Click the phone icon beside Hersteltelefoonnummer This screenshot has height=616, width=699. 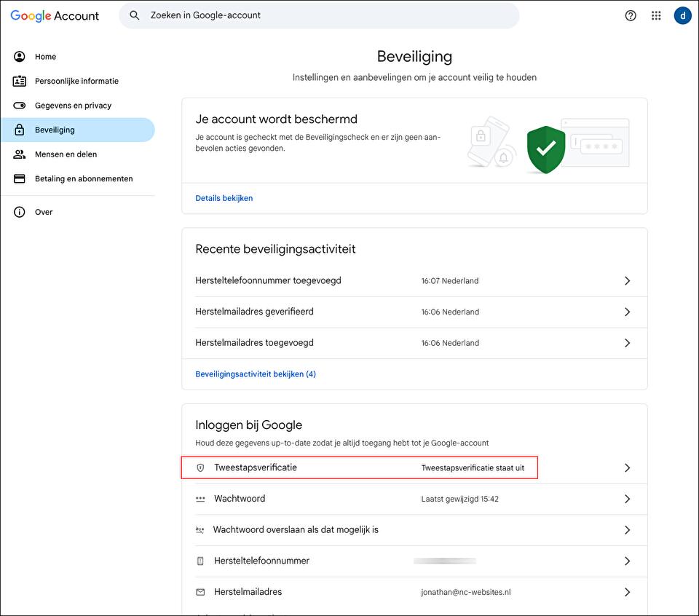coord(201,561)
